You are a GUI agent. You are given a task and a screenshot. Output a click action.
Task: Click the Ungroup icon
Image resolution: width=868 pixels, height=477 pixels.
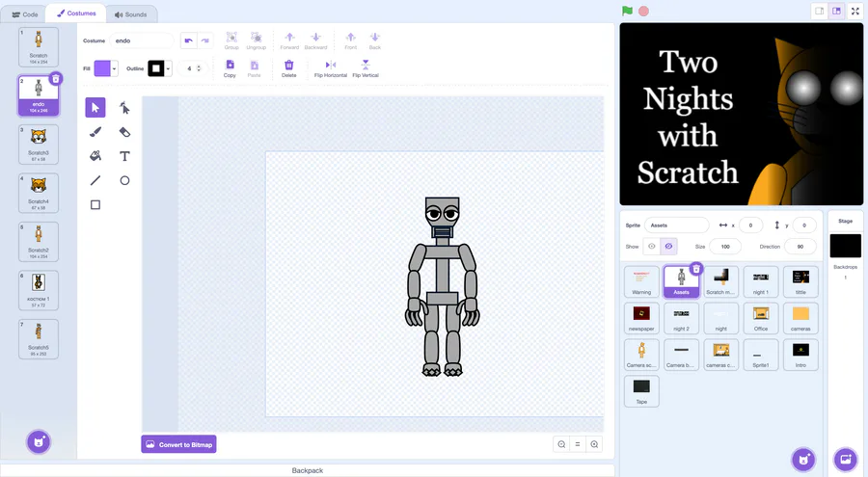[256, 40]
